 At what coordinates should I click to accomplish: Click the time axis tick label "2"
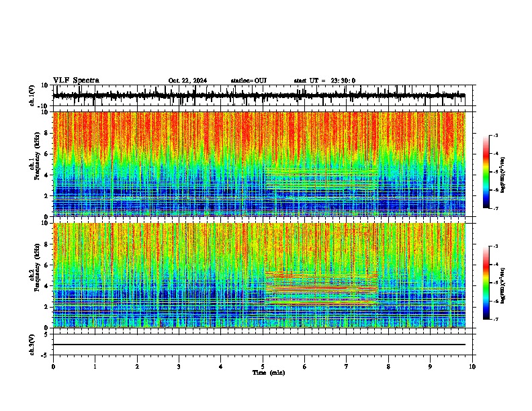[137, 367]
